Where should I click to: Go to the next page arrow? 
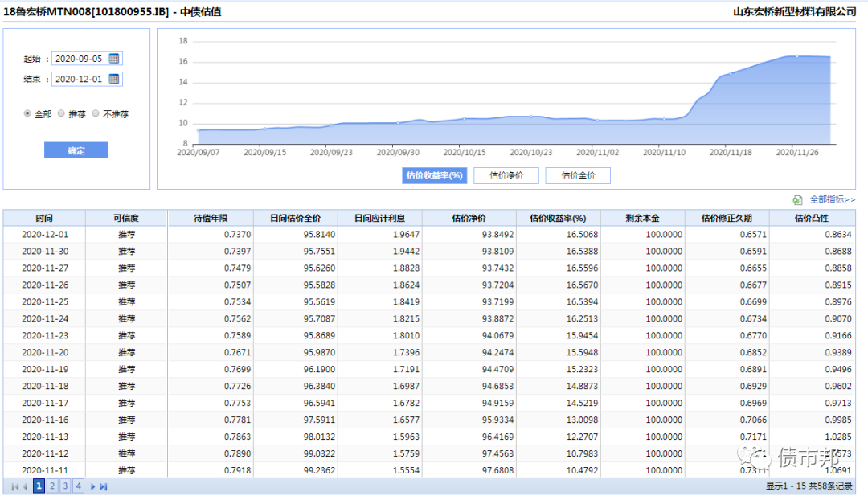[x=93, y=486]
